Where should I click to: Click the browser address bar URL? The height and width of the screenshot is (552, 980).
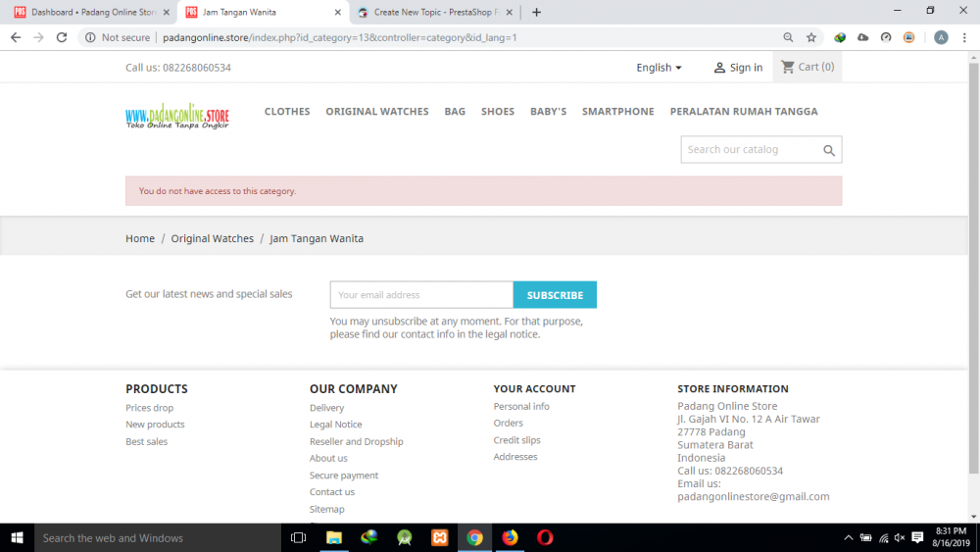pyautogui.click(x=340, y=37)
